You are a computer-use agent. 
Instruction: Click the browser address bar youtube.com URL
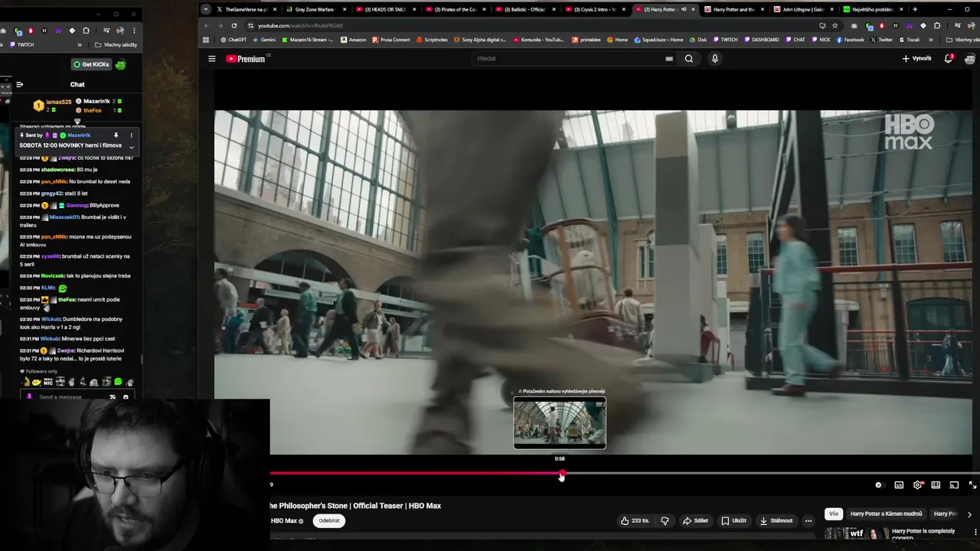click(x=300, y=25)
